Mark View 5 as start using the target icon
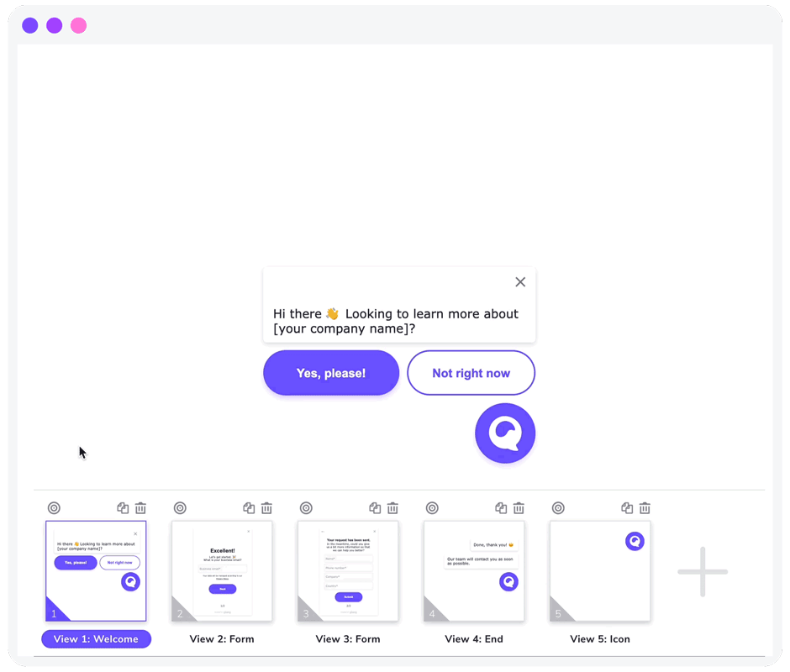 (x=559, y=507)
